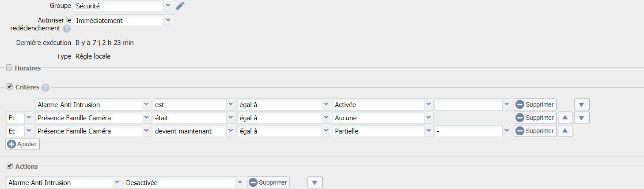Image resolution: width=644 pixels, height=189 pixels.
Task: Uncheck the Critères checkbox
Action: tap(9, 87)
